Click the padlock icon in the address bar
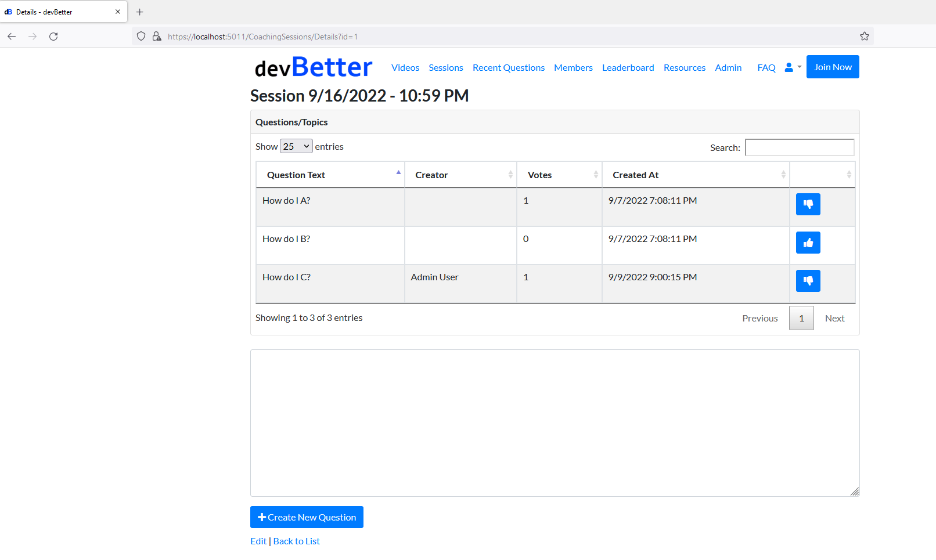The width and height of the screenshot is (936, 560). point(156,36)
